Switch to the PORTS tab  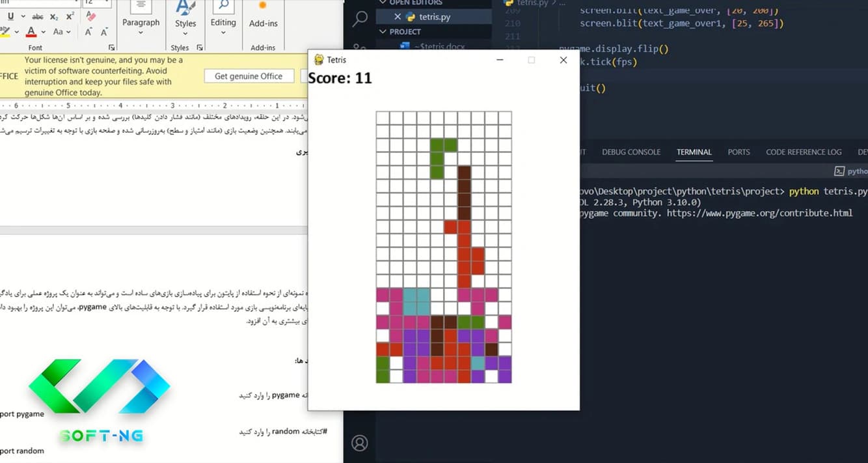(x=739, y=152)
